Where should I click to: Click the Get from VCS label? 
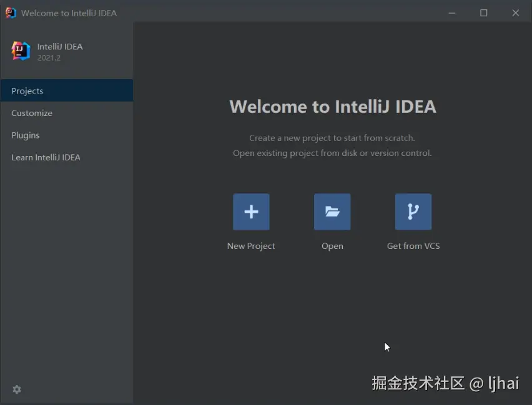[x=413, y=246]
